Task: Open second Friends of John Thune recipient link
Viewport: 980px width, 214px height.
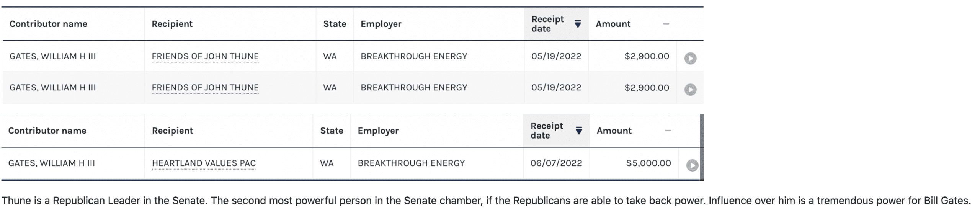Action: pyautogui.click(x=205, y=88)
